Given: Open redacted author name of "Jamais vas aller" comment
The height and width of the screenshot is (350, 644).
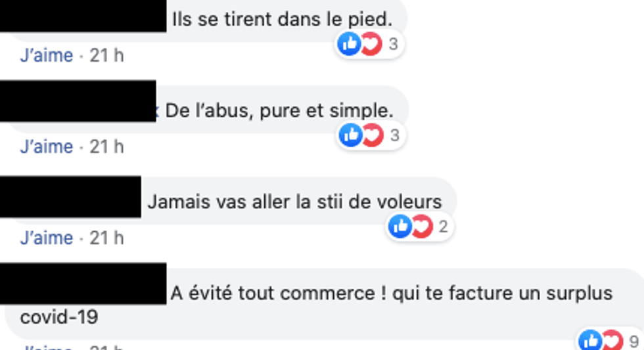Looking at the screenshot, I should point(70,197).
